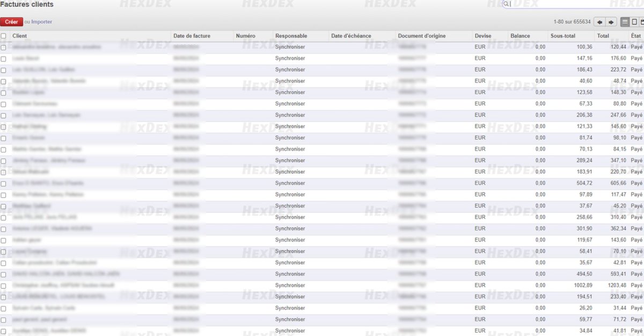Click total value 143,60

(x=618, y=240)
